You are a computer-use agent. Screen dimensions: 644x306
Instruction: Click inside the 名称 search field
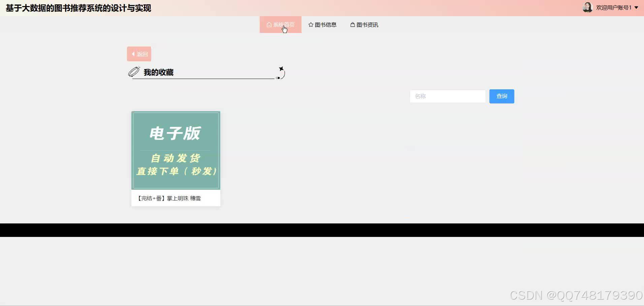(447, 96)
